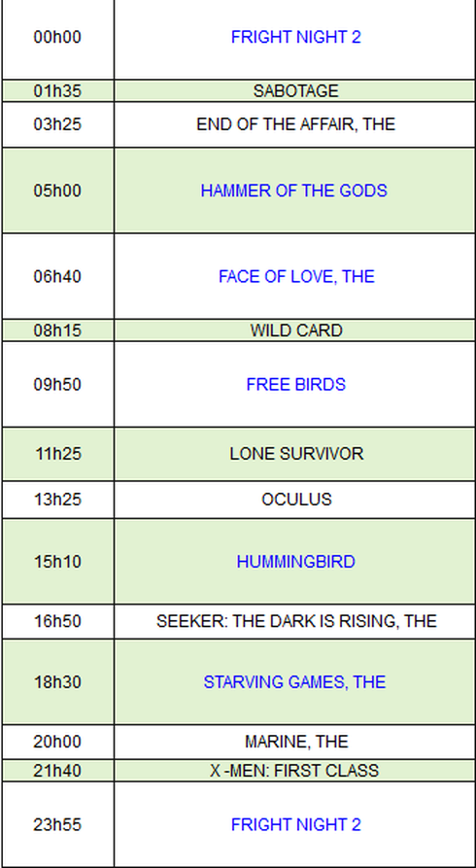Open the 23h55 FRIGHT NIGHT 2 link
Viewport: 476px width, 868px height.
tap(295, 825)
